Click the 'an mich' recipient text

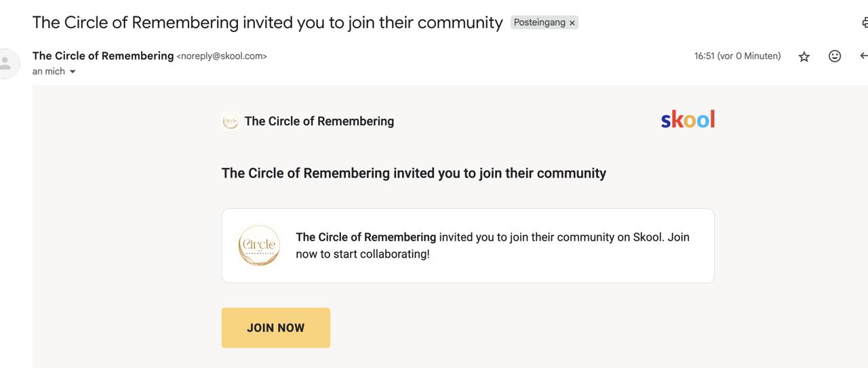tap(49, 71)
